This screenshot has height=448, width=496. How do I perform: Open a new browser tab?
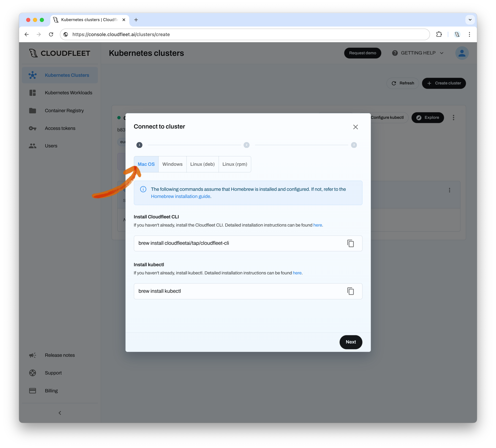tap(136, 20)
